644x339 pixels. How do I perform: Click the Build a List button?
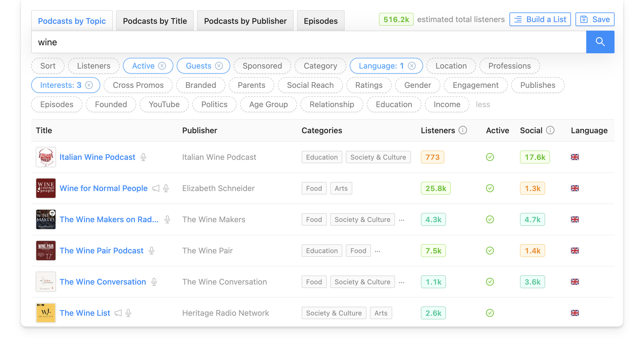click(x=540, y=19)
